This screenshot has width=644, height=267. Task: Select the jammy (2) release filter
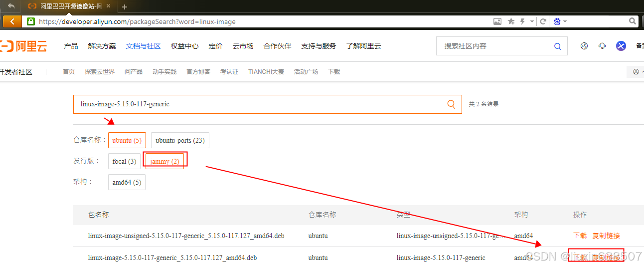(164, 161)
